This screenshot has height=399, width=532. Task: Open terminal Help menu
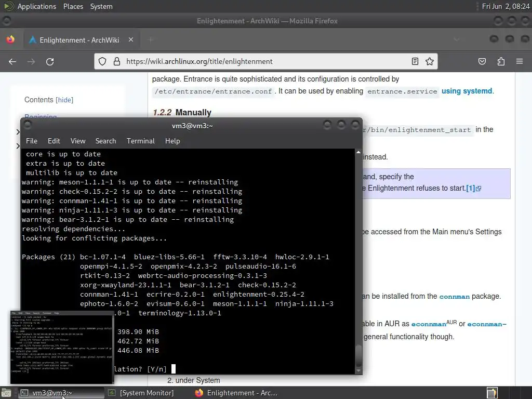[172, 141]
